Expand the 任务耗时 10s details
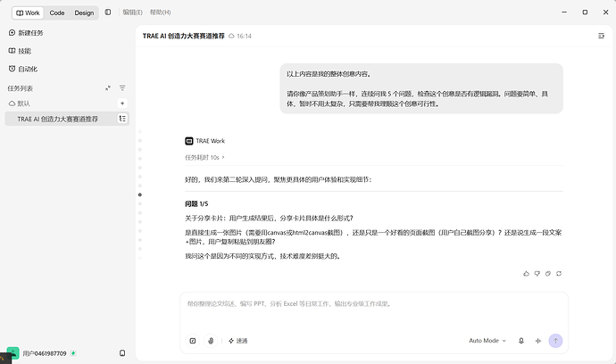 (204, 157)
